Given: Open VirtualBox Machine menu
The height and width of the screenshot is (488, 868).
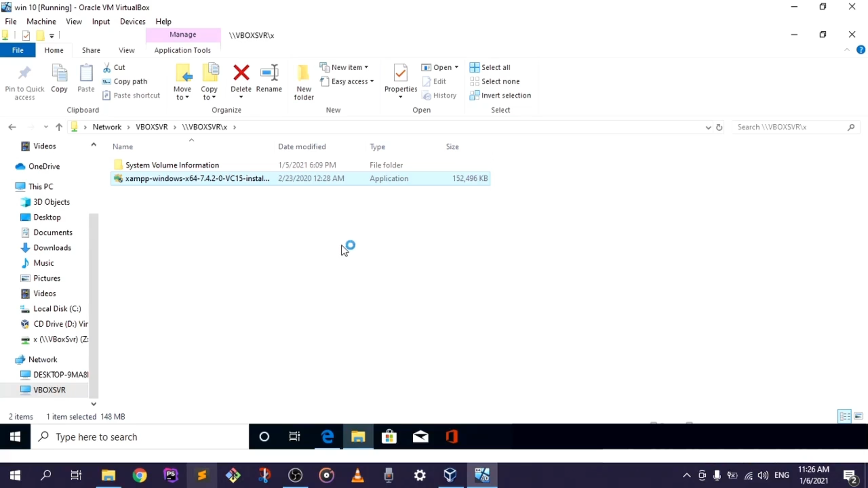Looking at the screenshot, I should click(41, 21).
